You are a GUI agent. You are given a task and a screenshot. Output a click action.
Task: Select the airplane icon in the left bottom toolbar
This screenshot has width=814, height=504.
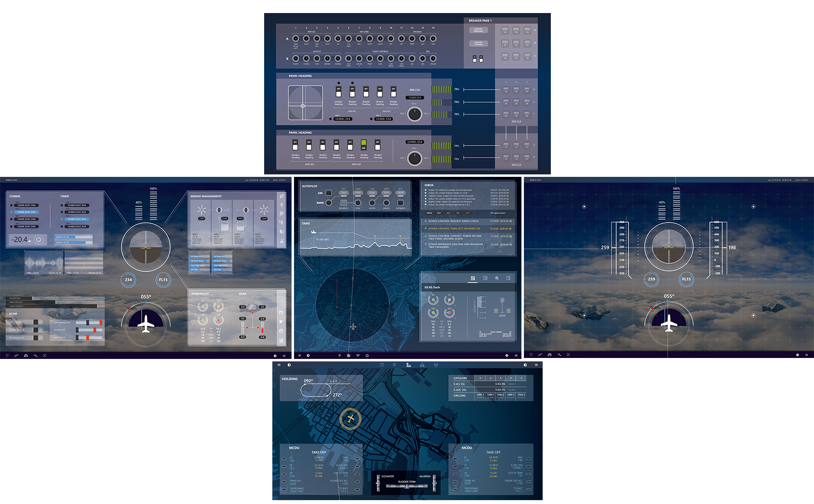[x=16, y=356]
